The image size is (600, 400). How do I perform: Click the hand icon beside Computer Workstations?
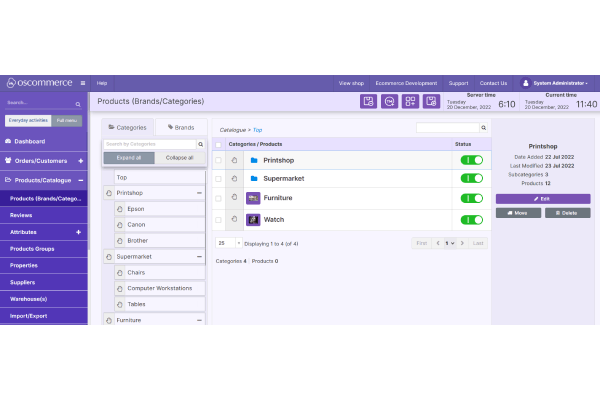click(x=120, y=289)
